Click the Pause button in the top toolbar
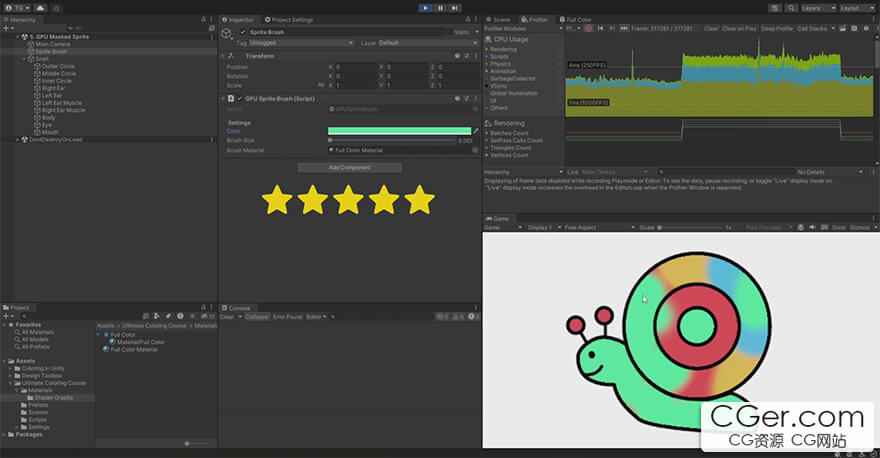 pyautogui.click(x=440, y=7)
